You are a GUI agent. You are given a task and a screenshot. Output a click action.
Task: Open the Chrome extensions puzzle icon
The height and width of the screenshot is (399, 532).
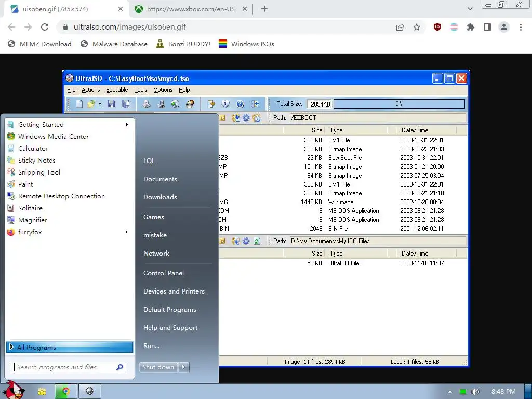(x=470, y=27)
